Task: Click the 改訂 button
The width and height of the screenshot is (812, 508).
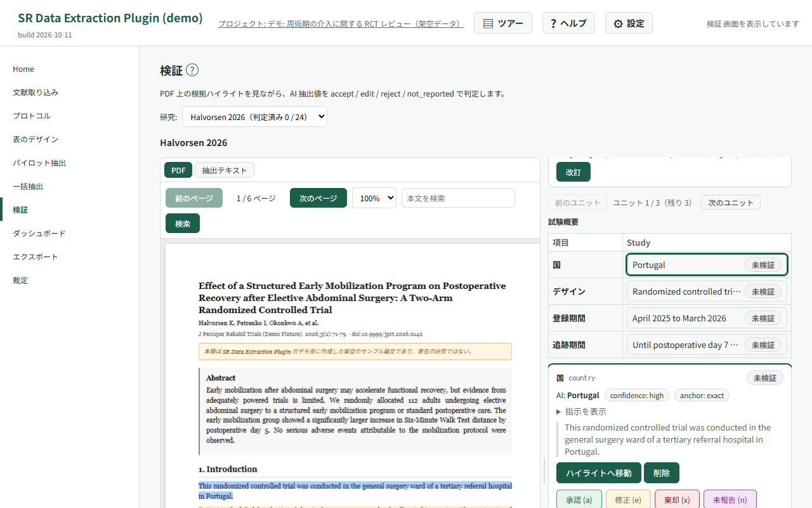Action: pos(573,172)
